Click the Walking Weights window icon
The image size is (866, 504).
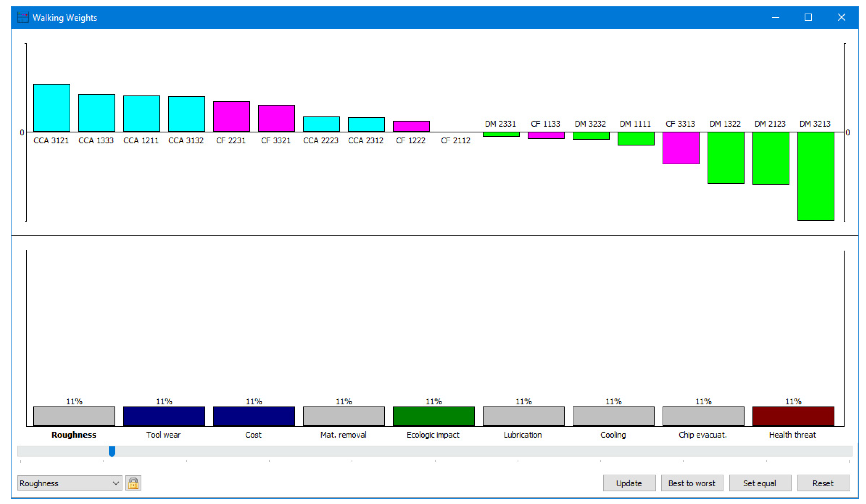point(23,17)
